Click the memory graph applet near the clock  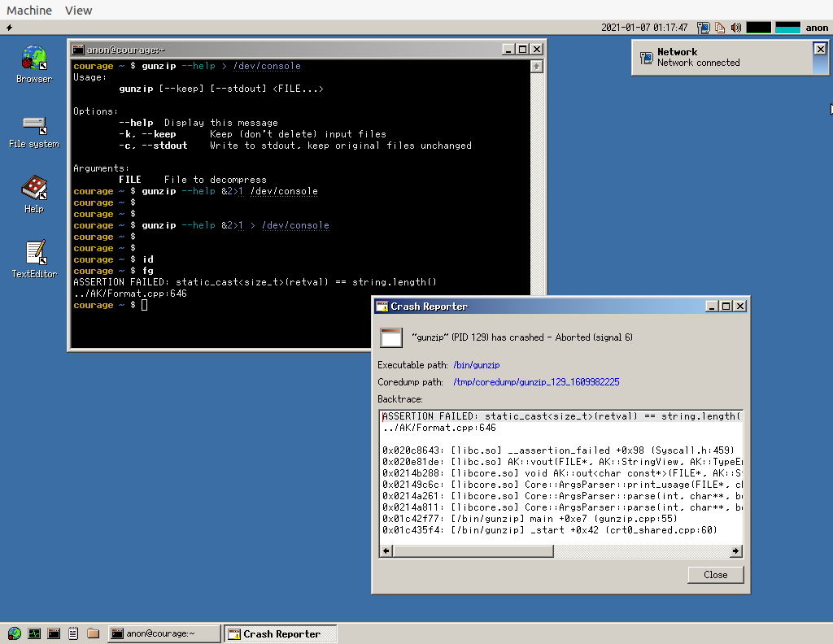(x=787, y=27)
